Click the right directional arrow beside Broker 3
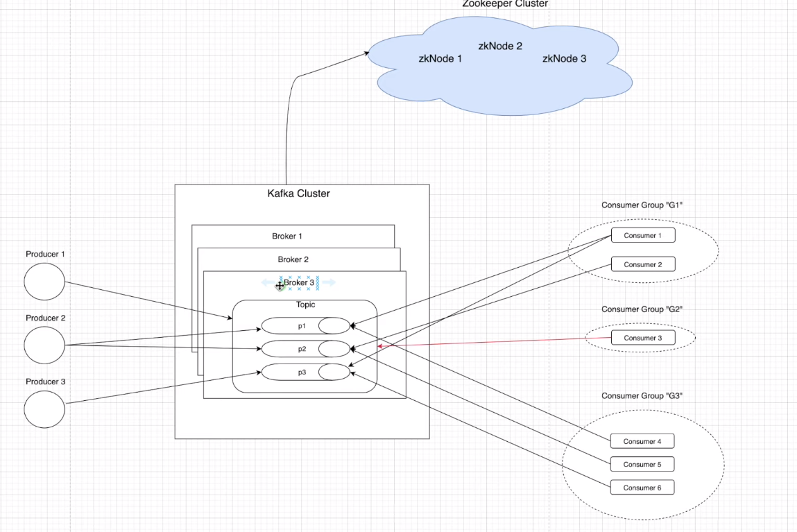Viewport: 797px width, 532px height. click(x=328, y=282)
